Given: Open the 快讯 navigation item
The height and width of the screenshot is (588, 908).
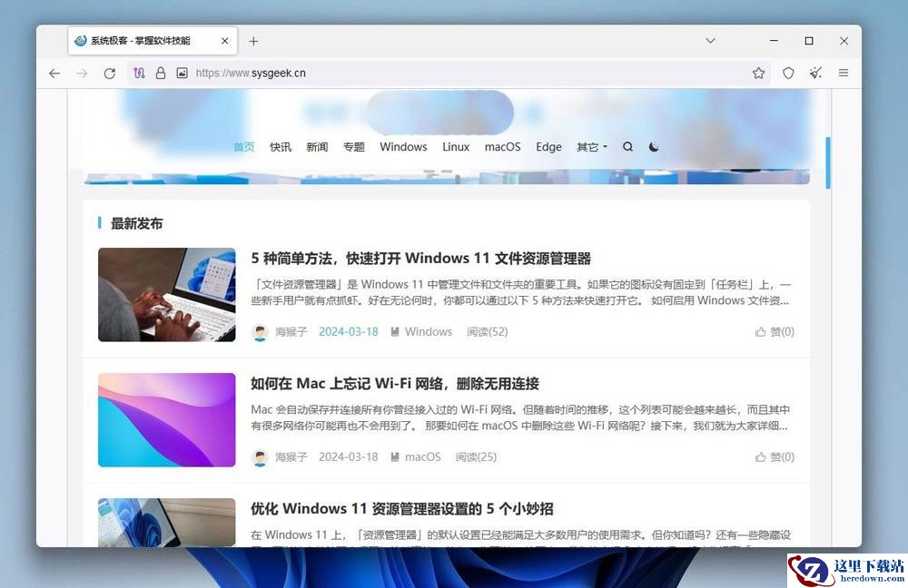Looking at the screenshot, I should click(x=281, y=147).
